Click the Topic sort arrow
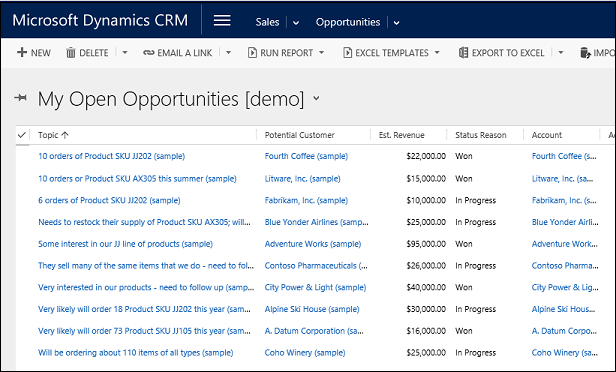 65,135
